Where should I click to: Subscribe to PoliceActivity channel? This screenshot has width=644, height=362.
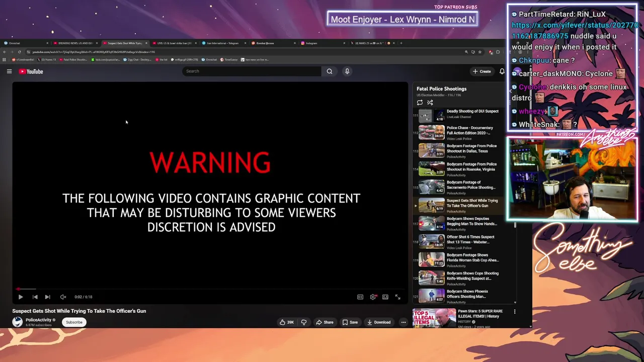[74, 322]
